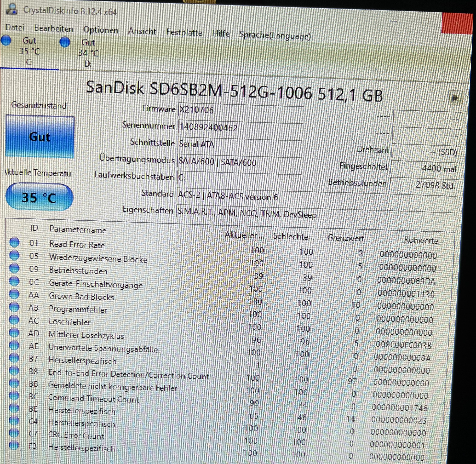Open the Sprache(Language) menu
The height and width of the screenshot is (464, 476).
point(275,36)
